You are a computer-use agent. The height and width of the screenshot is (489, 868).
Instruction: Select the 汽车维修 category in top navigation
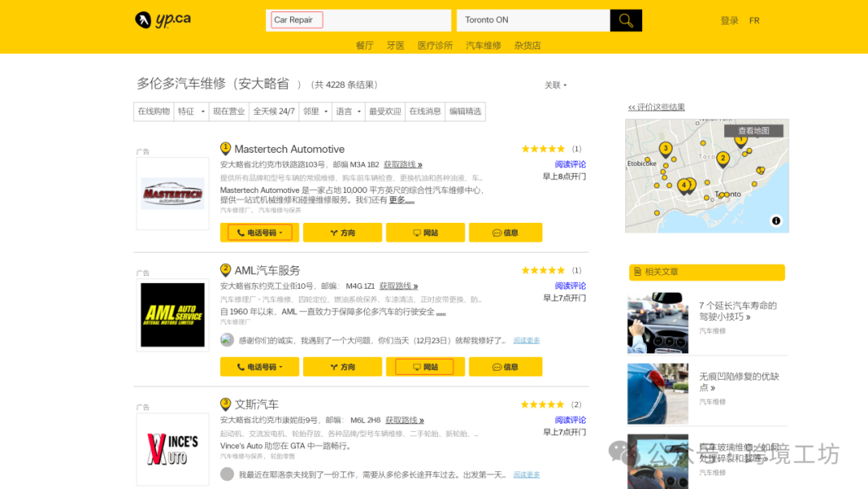482,45
